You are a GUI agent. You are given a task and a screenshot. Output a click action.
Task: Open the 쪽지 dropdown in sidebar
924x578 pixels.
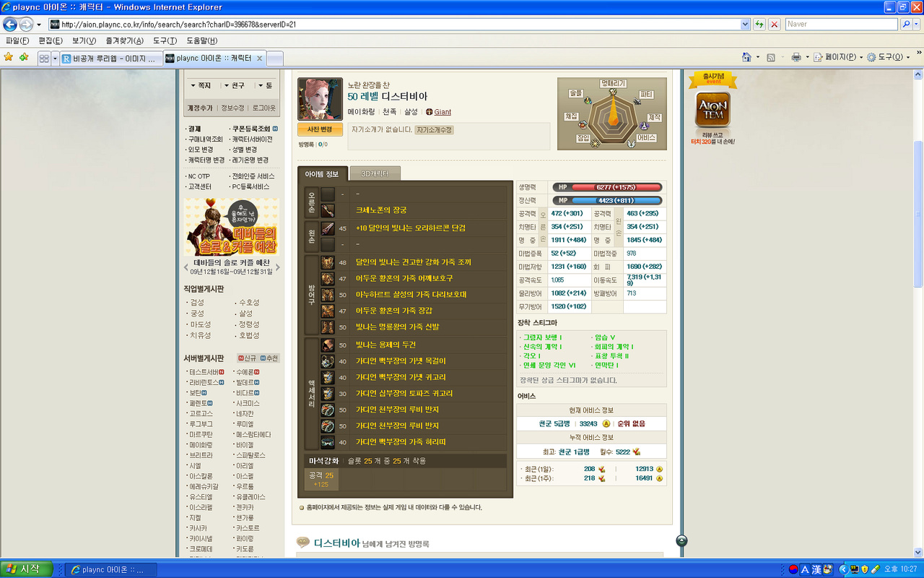tap(200, 85)
